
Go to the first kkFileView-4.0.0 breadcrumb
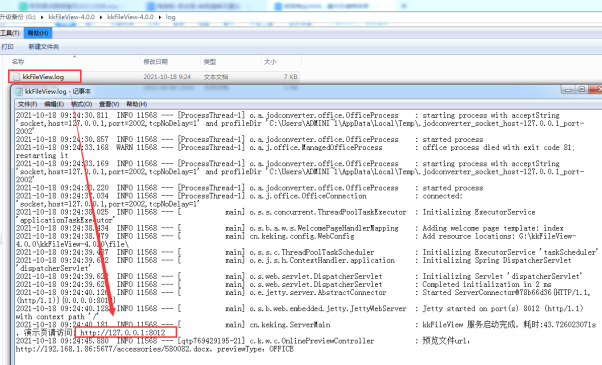point(71,17)
